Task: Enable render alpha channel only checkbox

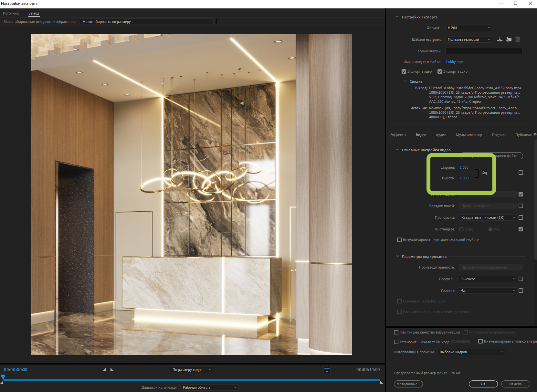Action: tap(480, 341)
